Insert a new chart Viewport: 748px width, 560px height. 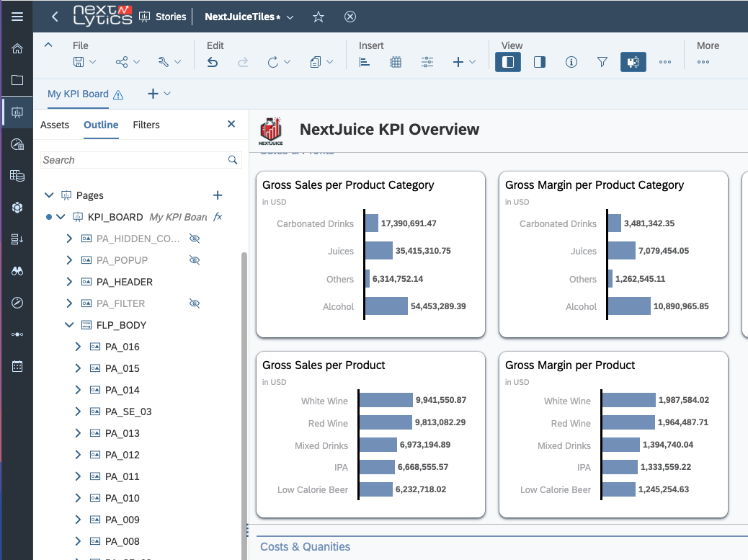(364, 62)
